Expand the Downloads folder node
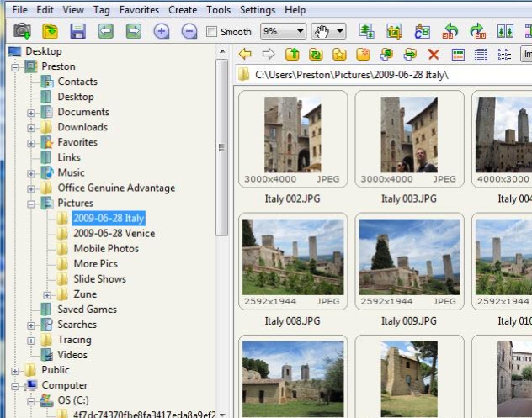This screenshot has height=418, width=532. (x=31, y=128)
